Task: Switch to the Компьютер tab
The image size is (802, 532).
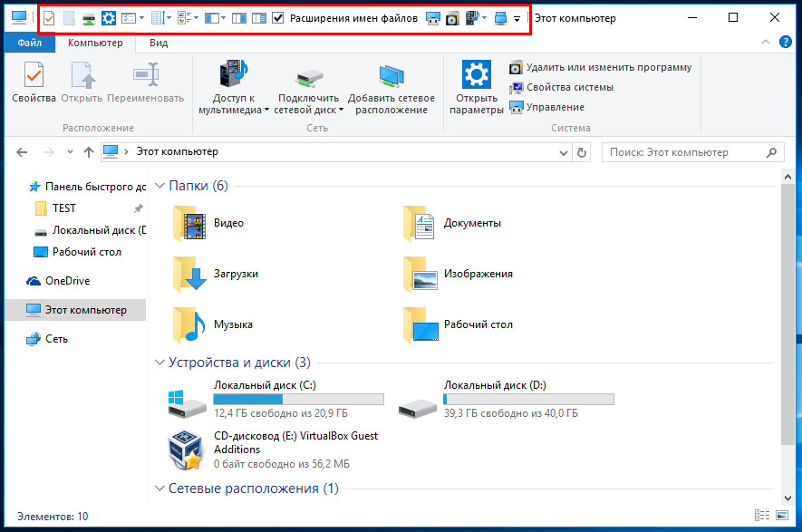Action: (x=95, y=43)
